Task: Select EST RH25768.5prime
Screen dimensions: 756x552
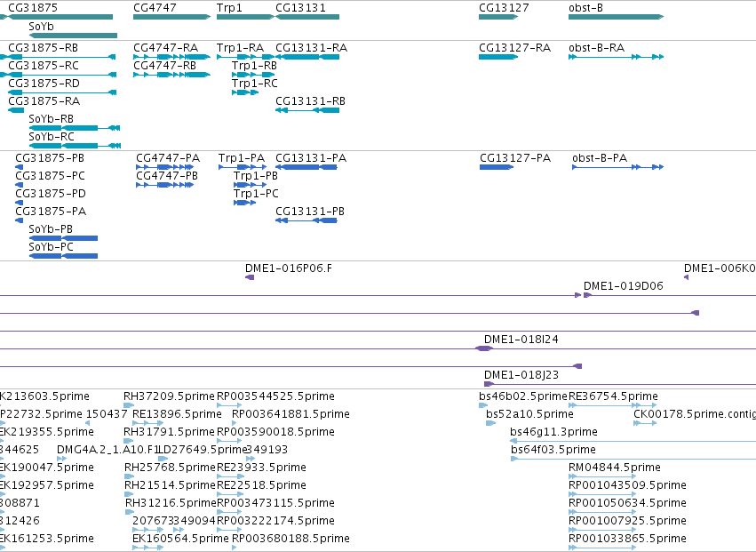Action: tap(129, 476)
